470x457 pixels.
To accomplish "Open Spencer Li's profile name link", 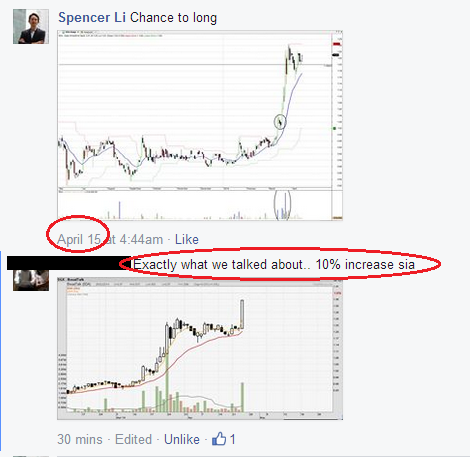I will (x=92, y=18).
